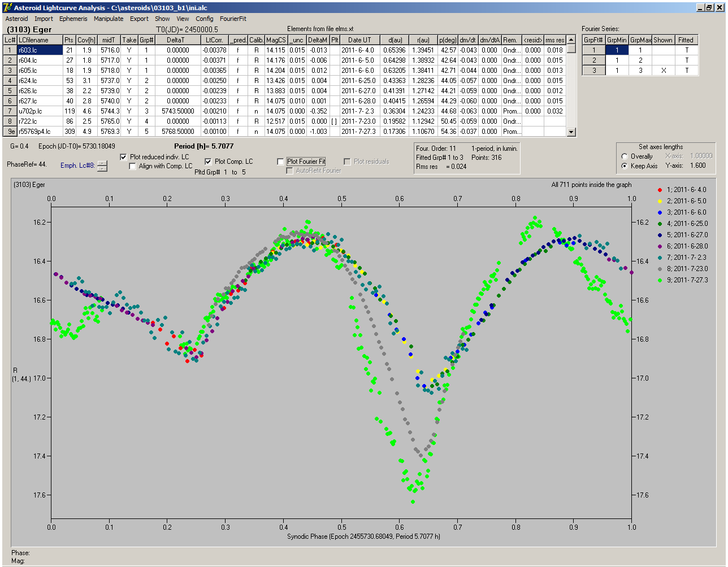Image resolution: width=728 pixels, height=567 pixels.
Task: Open the Ephemeris menu
Action: click(x=73, y=19)
